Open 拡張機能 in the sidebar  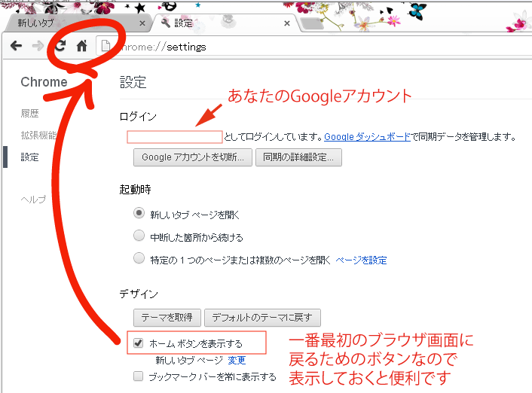[38, 136]
